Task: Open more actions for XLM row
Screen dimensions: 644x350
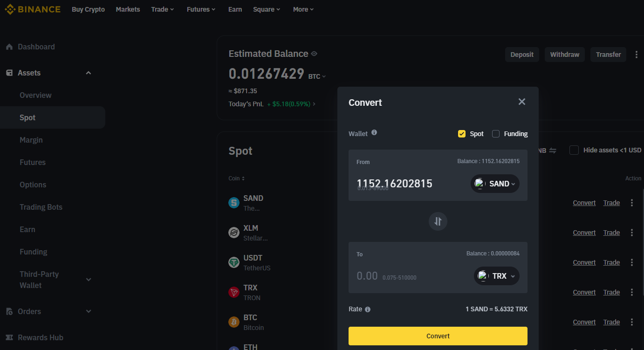Action: click(x=632, y=233)
